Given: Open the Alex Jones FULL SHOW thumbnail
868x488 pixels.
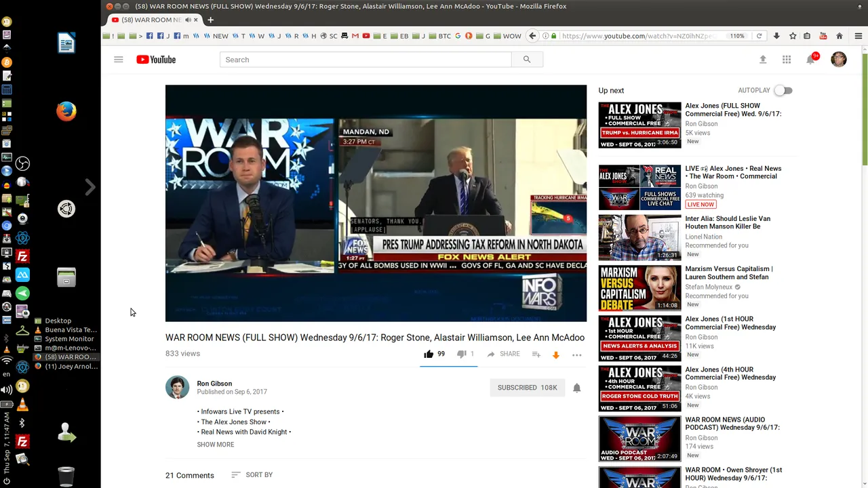Looking at the screenshot, I should pyautogui.click(x=639, y=125).
